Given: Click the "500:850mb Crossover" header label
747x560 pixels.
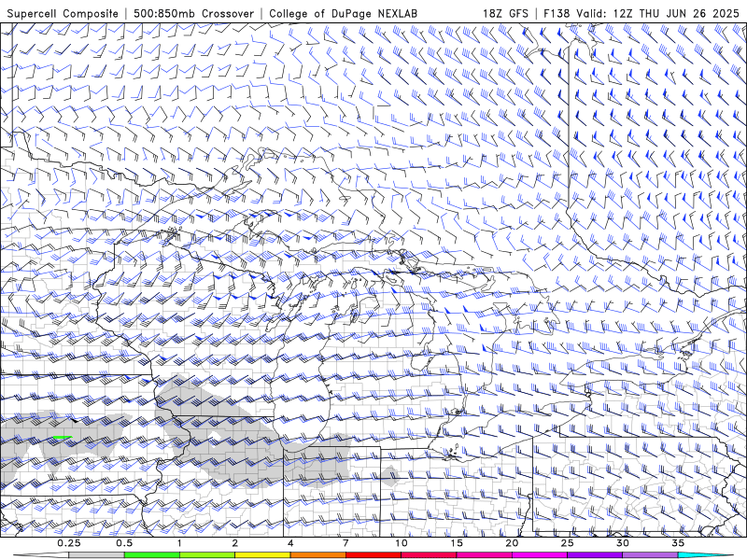Looking at the screenshot, I should click(194, 13).
